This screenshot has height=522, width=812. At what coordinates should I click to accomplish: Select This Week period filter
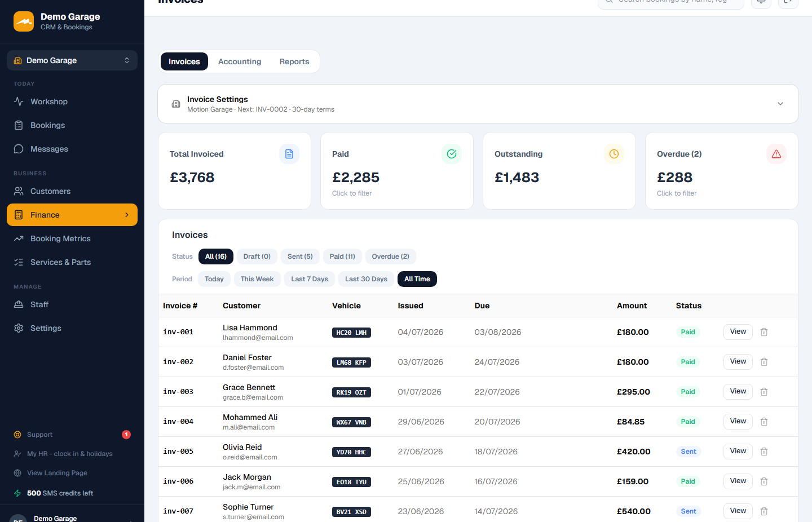tap(257, 279)
